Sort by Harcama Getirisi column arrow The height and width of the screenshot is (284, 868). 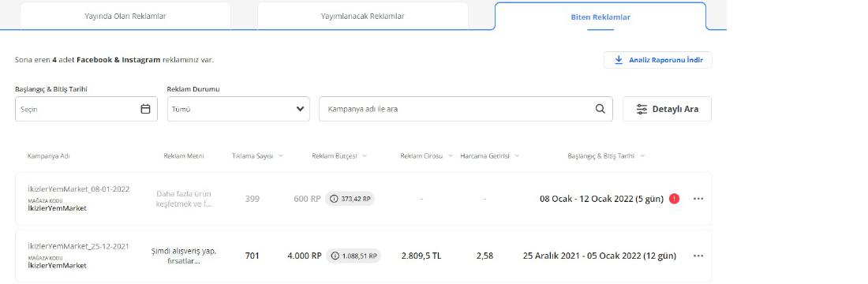tap(517, 156)
